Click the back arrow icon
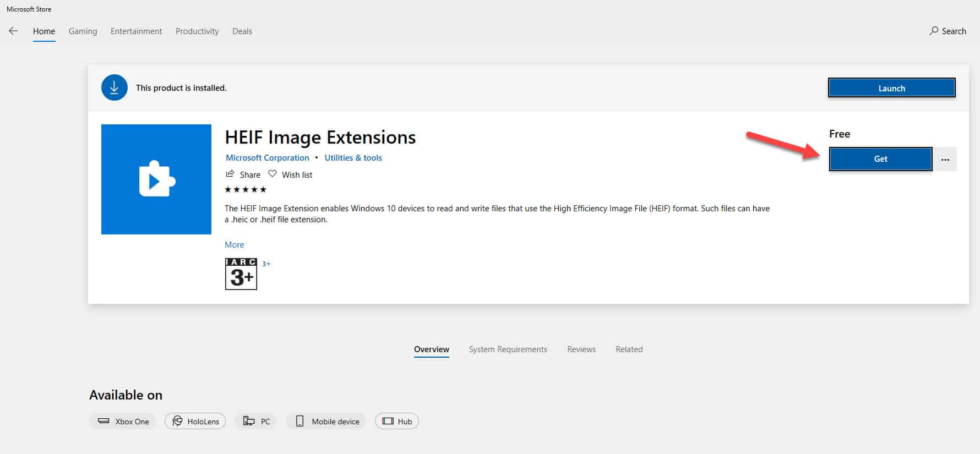 pyautogui.click(x=13, y=31)
